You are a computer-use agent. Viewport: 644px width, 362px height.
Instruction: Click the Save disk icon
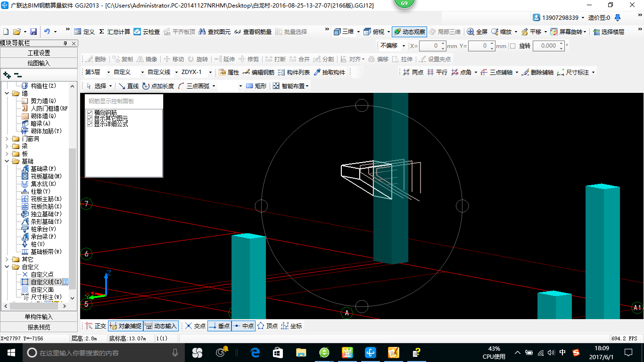(x=33, y=32)
